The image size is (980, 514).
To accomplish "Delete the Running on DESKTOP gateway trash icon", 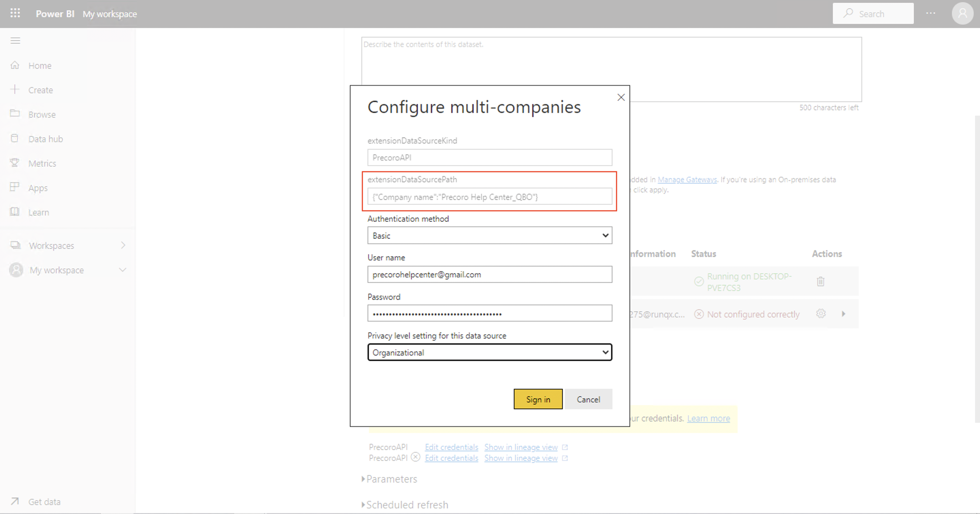I will coord(821,281).
